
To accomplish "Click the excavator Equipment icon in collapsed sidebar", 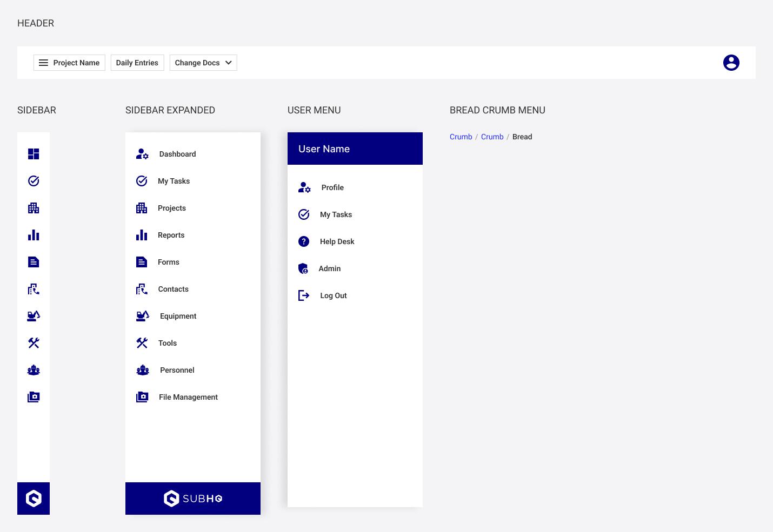I will pos(34,316).
